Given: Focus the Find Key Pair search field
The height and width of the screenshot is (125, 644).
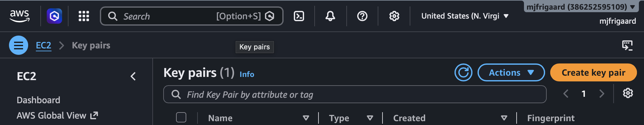Looking at the screenshot, I should click(355, 94).
